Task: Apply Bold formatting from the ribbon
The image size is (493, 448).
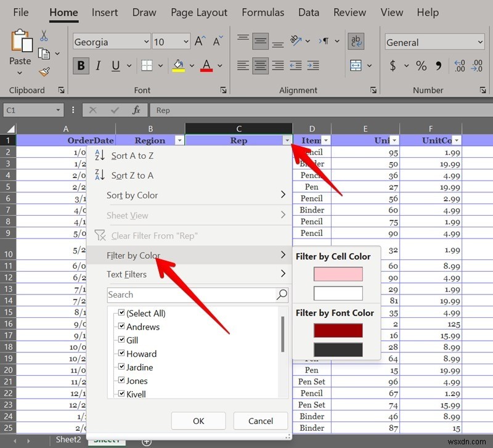Action: click(81, 65)
